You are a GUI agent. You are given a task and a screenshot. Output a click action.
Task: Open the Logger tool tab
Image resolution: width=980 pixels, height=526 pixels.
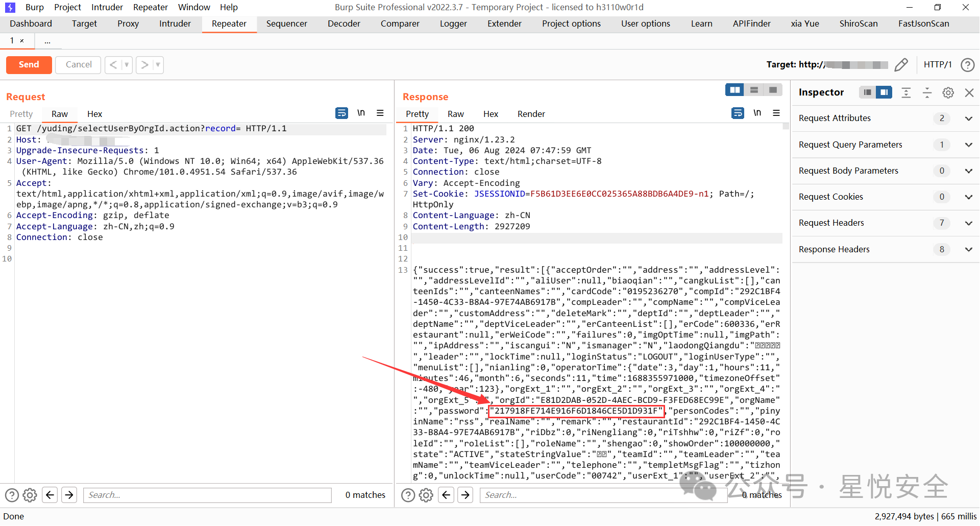(x=453, y=23)
